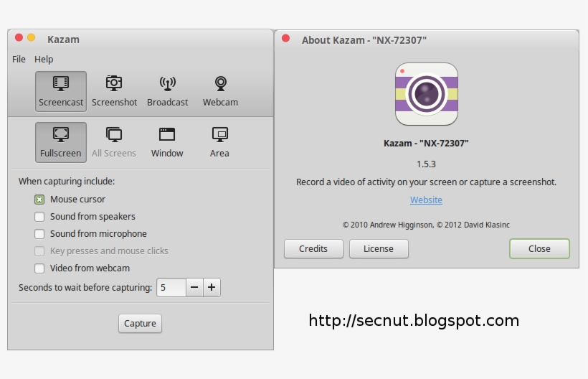The image size is (588, 379).
Task: Click the version number 1.5.3
Action: tap(426, 164)
